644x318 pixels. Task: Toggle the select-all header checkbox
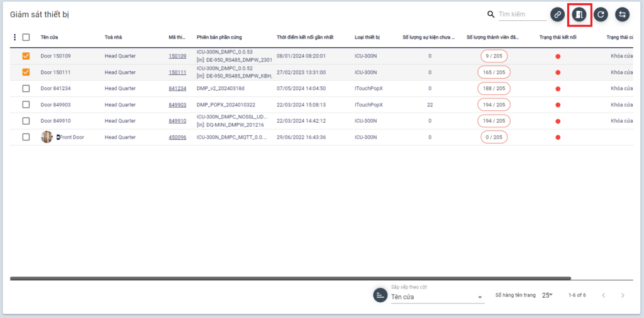coord(26,37)
